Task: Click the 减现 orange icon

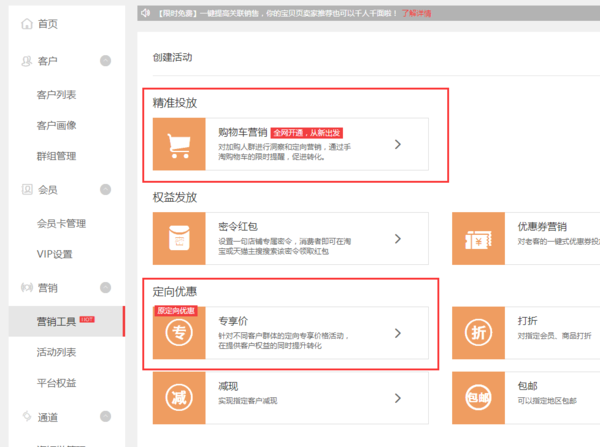Action: click(178, 398)
